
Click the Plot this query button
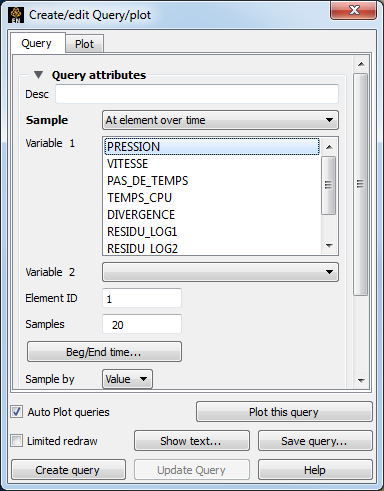click(x=284, y=412)
